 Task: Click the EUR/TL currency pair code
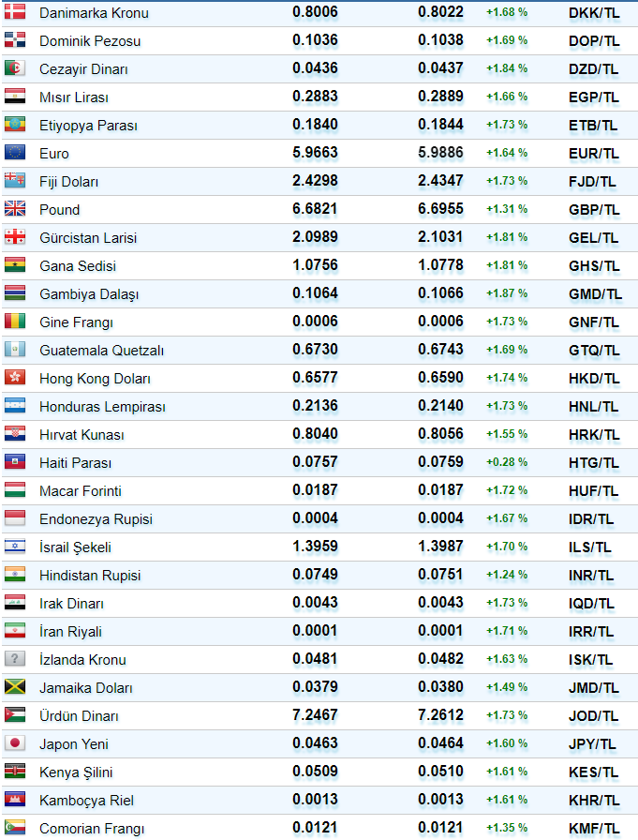click(593, 154)
